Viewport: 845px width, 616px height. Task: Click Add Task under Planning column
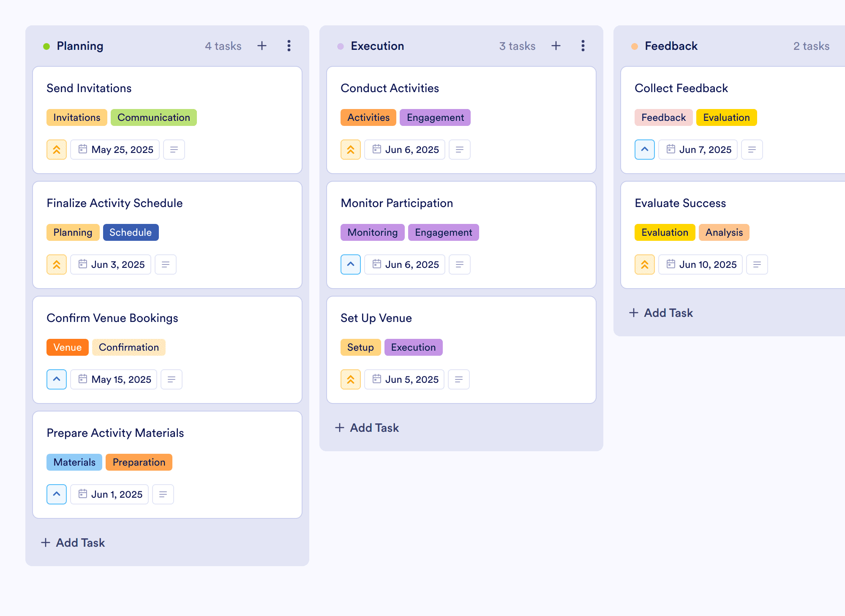pyautogui.click(x=73, y=542)
